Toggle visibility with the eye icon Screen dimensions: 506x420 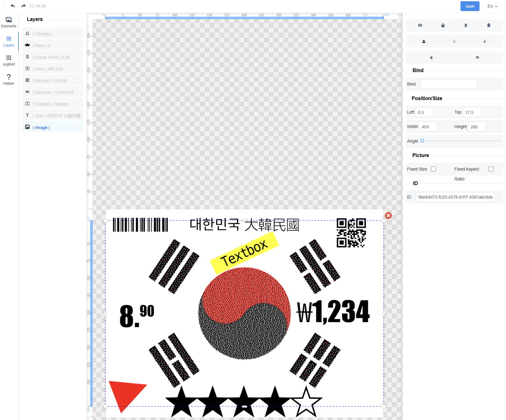tap(420, 25)
